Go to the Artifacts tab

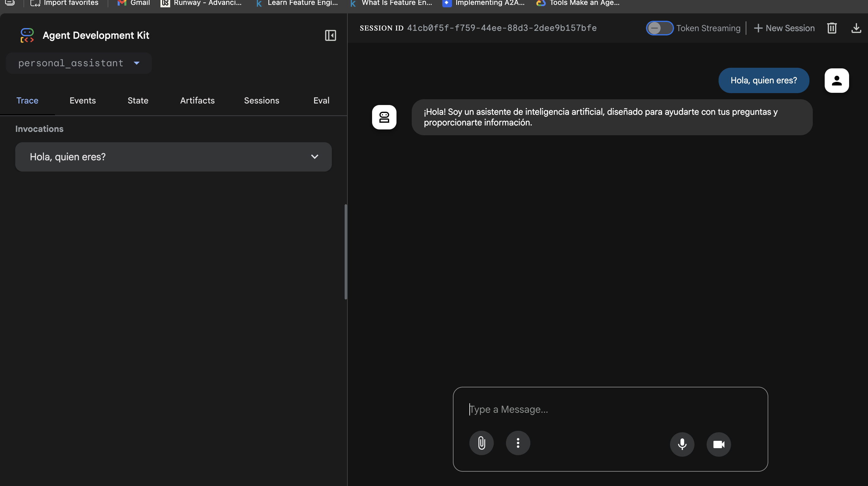[x=197, y=100]
